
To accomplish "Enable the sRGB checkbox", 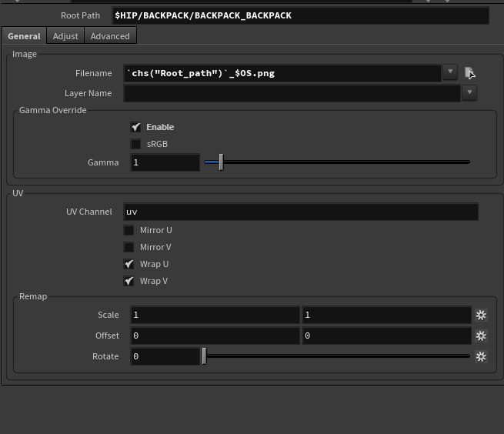I will tap(135, 144).
